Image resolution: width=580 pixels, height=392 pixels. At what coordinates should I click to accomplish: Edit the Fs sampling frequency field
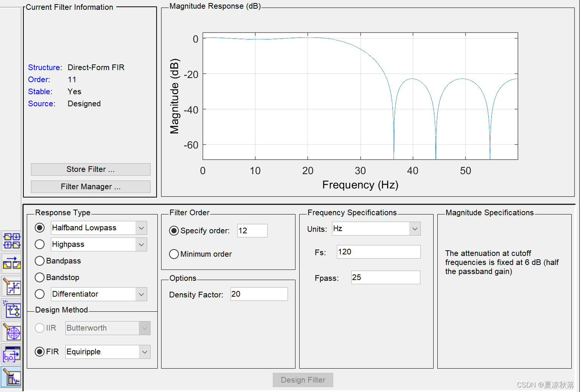point(379,252)
